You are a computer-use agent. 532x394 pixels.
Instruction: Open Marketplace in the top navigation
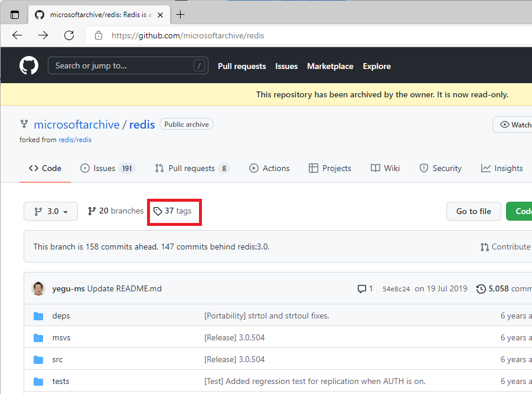(330, 67)
